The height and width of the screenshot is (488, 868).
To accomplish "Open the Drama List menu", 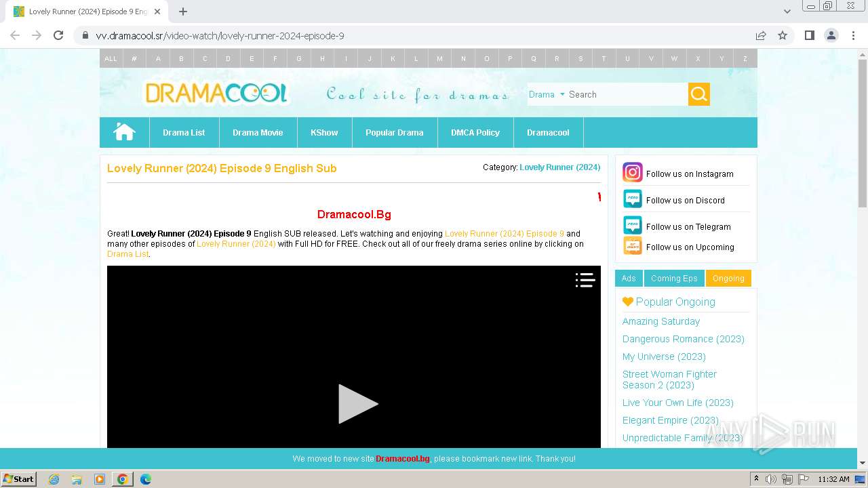I will [x=184, y=132].
